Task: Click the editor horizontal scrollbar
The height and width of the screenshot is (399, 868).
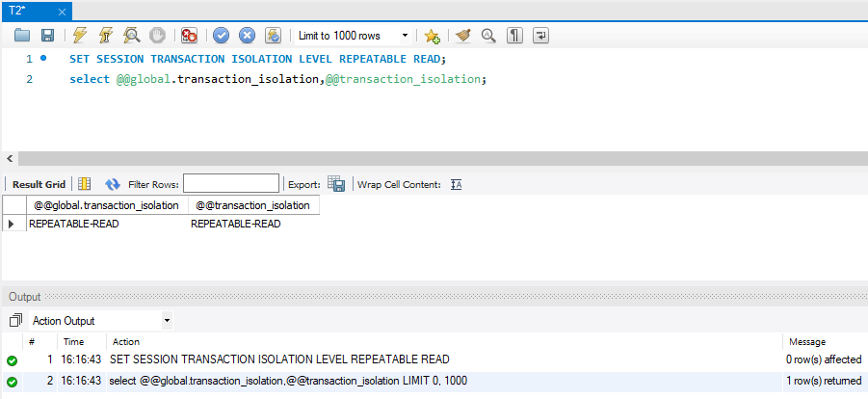Action: [443, 158]
